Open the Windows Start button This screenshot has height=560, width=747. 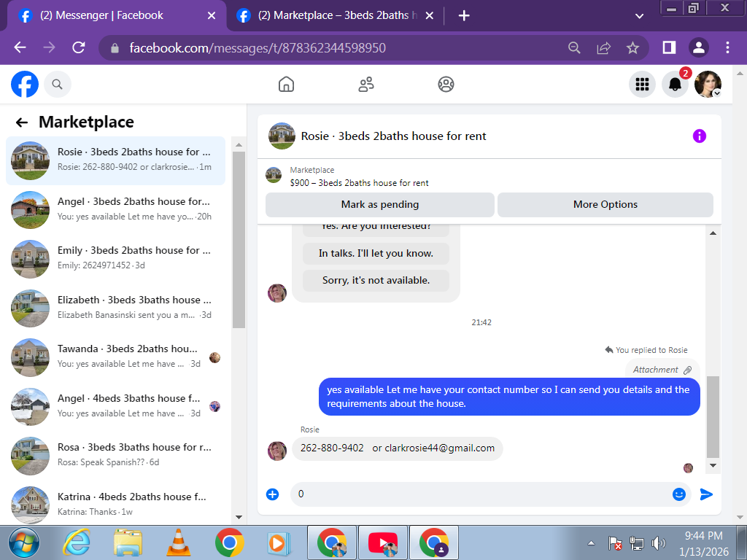(24, 542)
